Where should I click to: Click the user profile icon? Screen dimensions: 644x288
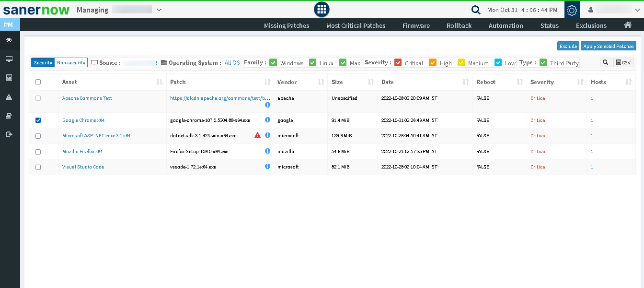[x=591, y=10]
